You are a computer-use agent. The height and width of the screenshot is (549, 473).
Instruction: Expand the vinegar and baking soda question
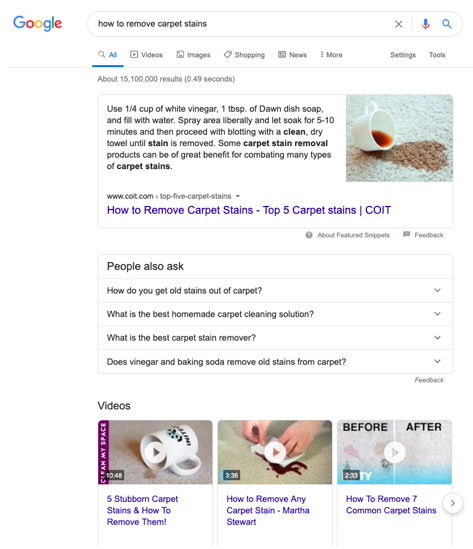click(x=275, y=361)
